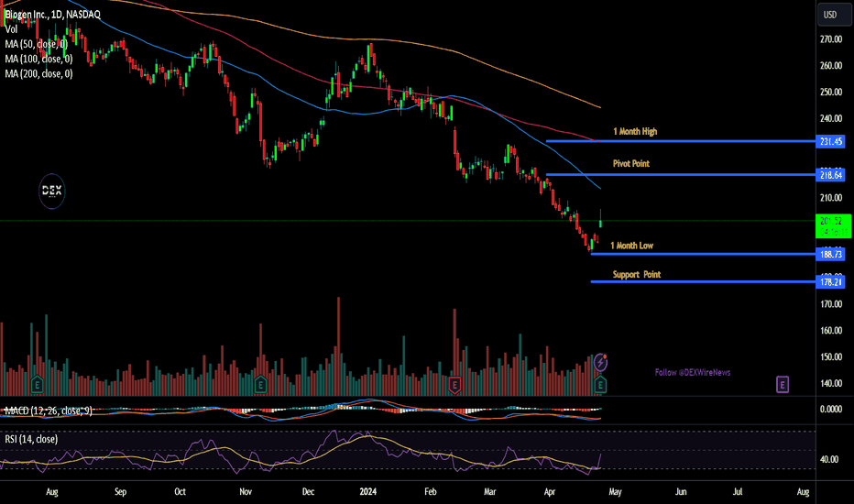Click the lightning bolt event icon

(x=600, y=361)
